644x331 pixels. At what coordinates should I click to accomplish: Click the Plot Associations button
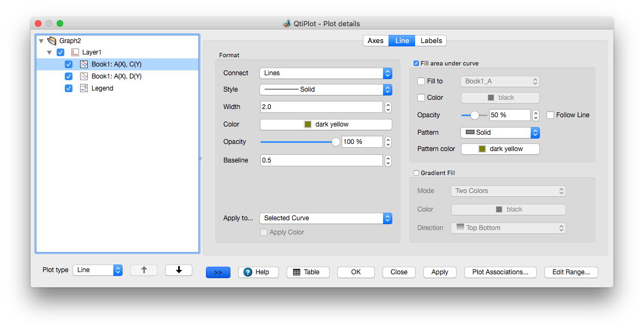coord(500,272)
